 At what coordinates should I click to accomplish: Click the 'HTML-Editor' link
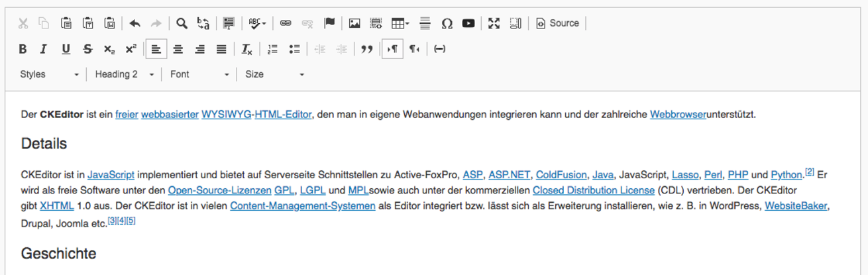283,114
